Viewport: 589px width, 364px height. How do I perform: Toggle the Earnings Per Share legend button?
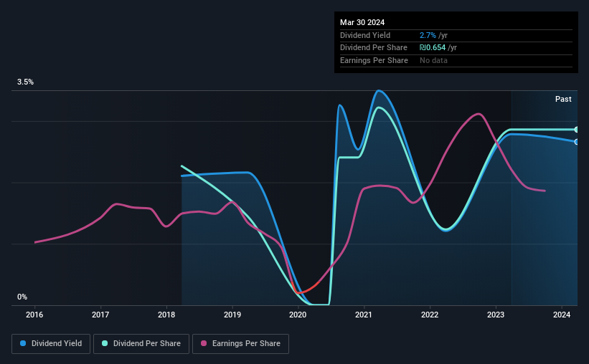(x=240, y=343)
